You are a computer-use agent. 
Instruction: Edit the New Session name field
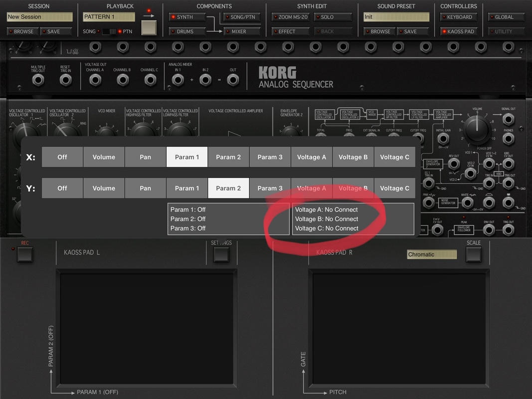coord(40,17)
